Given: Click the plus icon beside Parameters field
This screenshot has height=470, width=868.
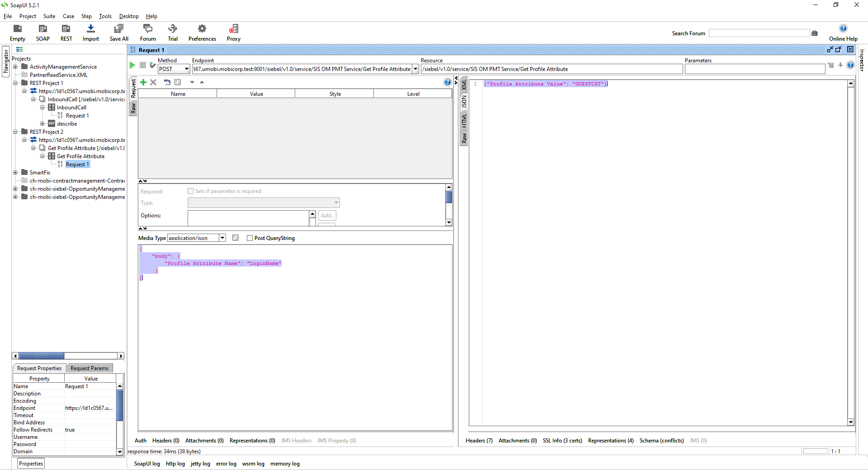Looking at the screenshot, I should click(x=840, y=65).
